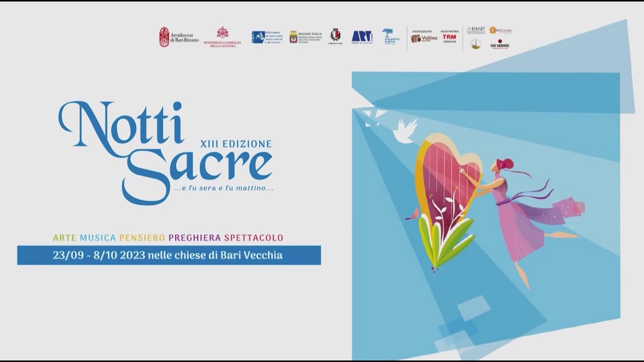Click the "XIII EDIZIONE" text
Image resolution: width=644 pixels, height=362 pixels.
click(235, 144)
